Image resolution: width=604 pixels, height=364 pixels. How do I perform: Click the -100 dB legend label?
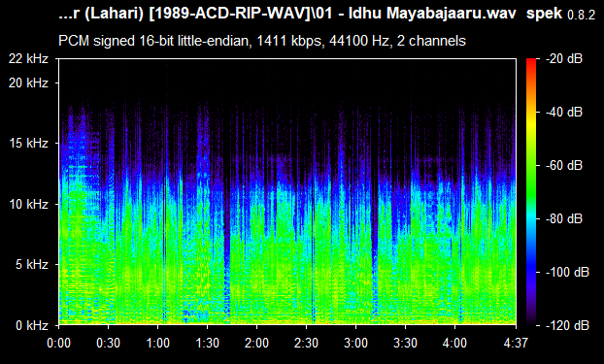[567, 273]
